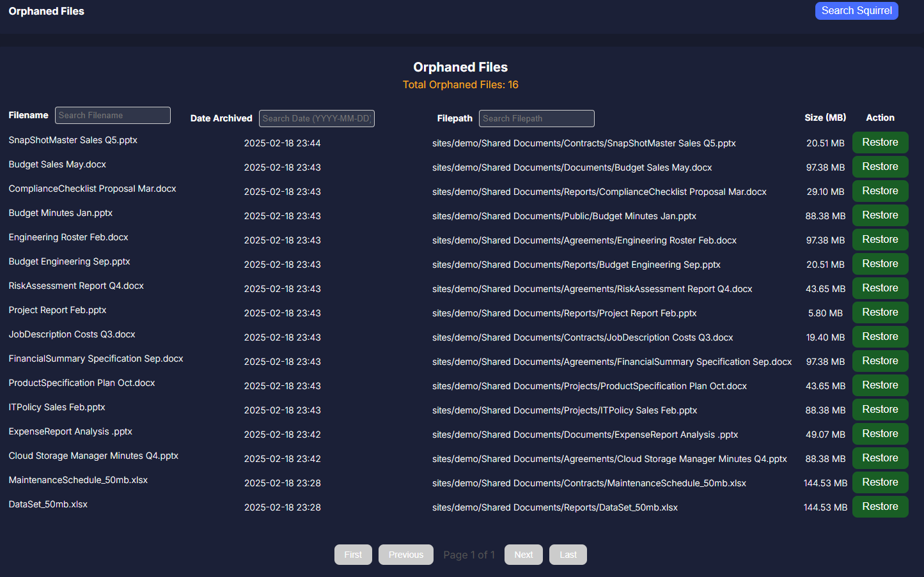This screenshot has width=924, height=577.
Task: Restore ITPolicy Sales Feb.pptx
Action: tap(880, 410)
